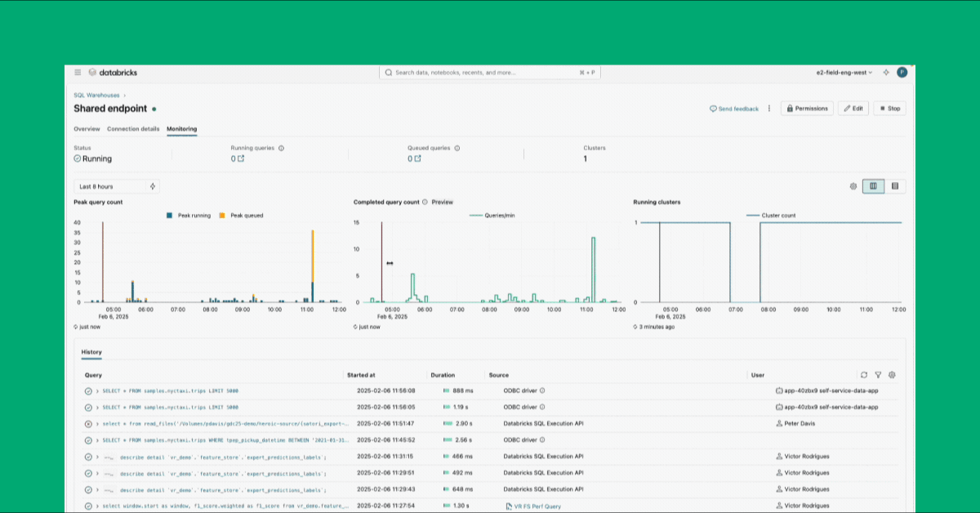Screen dimensions: 980x513
Task: Refresh the query History table
Action: [x=864, y=375]
